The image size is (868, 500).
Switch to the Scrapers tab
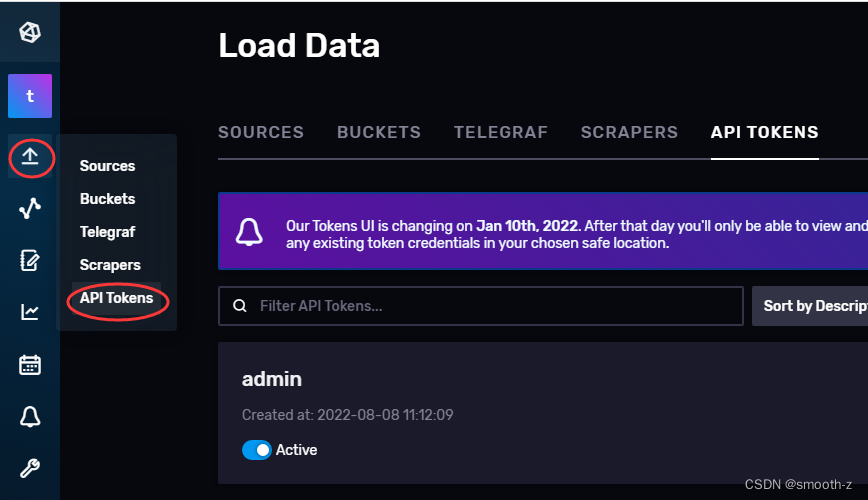[x=629, y=132]
